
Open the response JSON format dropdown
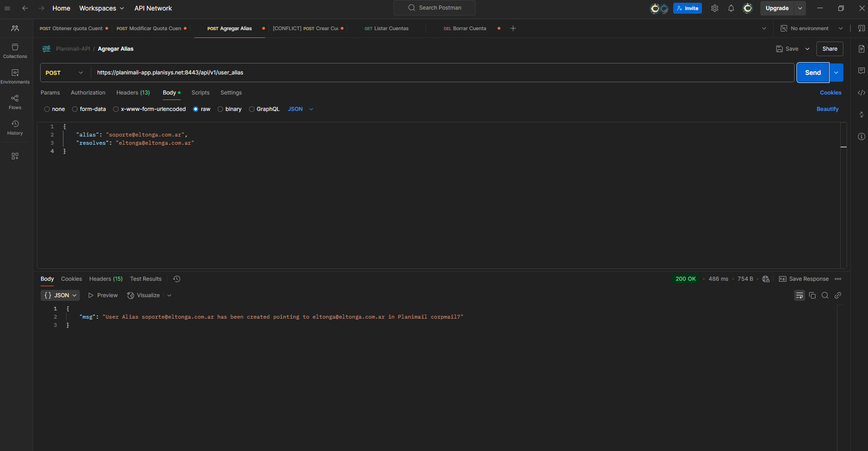[60, 295]
